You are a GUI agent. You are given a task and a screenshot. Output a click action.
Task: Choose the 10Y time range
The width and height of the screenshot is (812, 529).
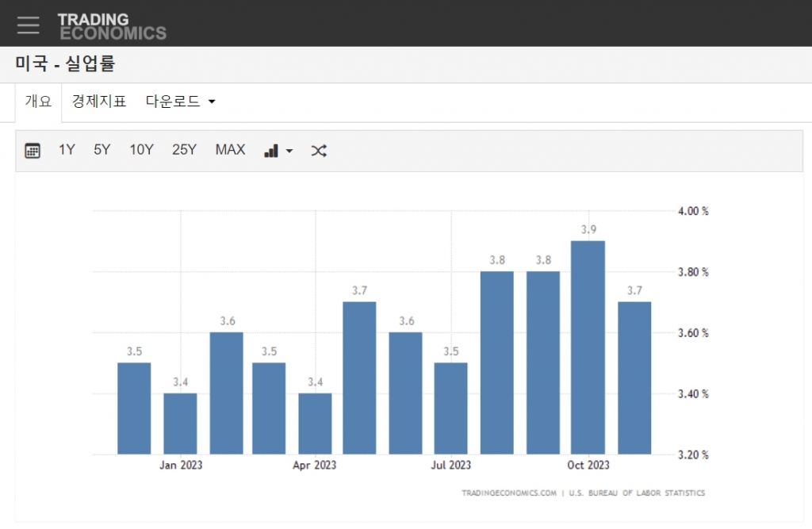[x=141, y=150]
